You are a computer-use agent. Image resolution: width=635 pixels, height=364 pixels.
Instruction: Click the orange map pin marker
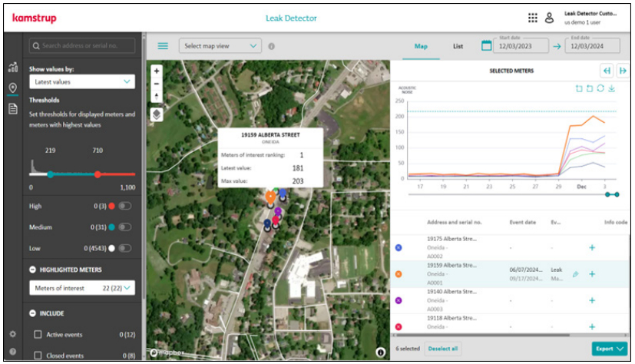tap(270, 197)
